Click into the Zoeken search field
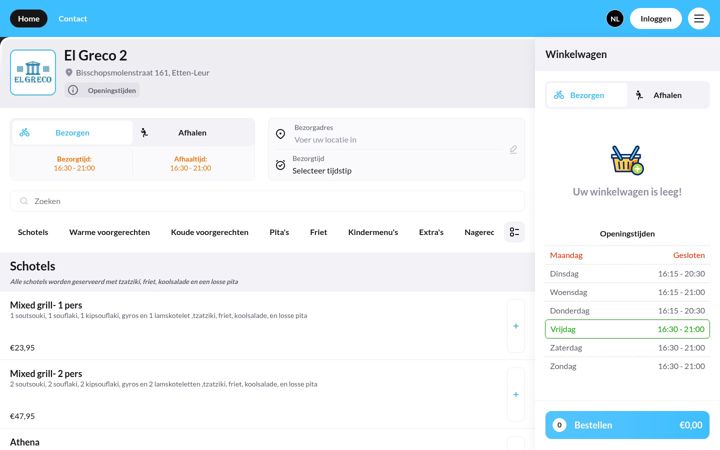 pyautogui.click(x=267, y=201)
